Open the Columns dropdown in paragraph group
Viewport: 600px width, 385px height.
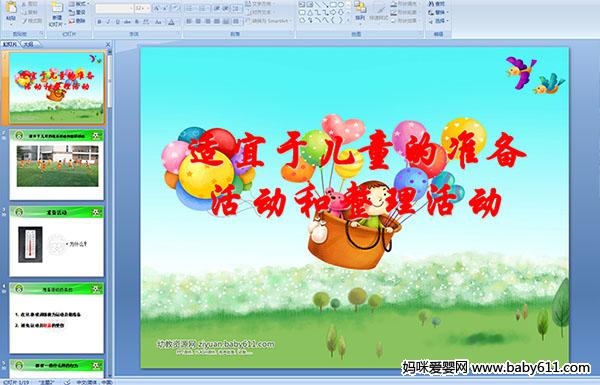tap(236, 22)
